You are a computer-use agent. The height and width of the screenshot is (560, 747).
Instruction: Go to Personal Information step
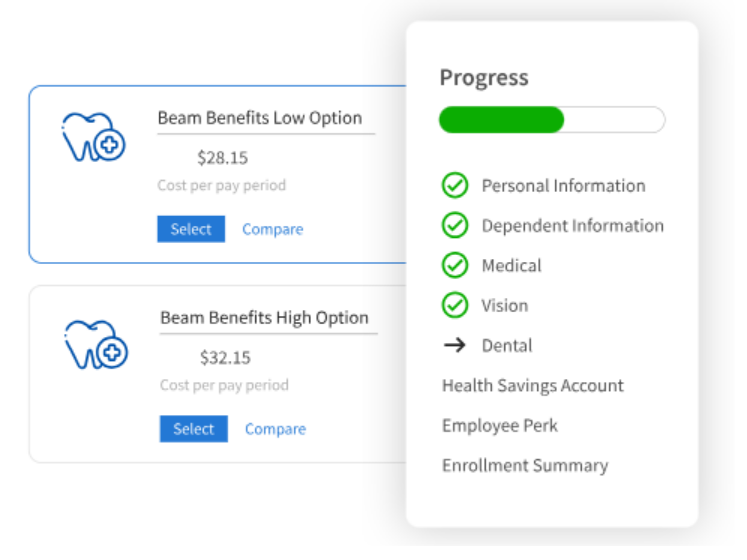click(x=564, y=185)
